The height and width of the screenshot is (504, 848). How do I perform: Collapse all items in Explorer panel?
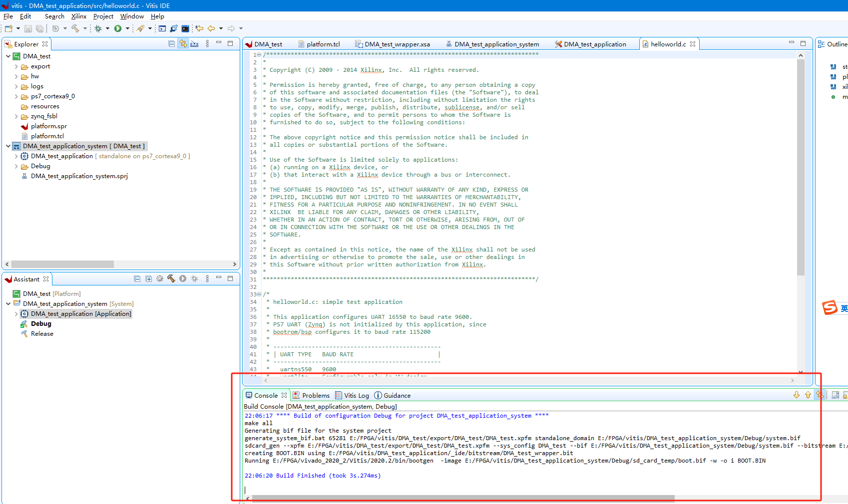click(172, 44)
